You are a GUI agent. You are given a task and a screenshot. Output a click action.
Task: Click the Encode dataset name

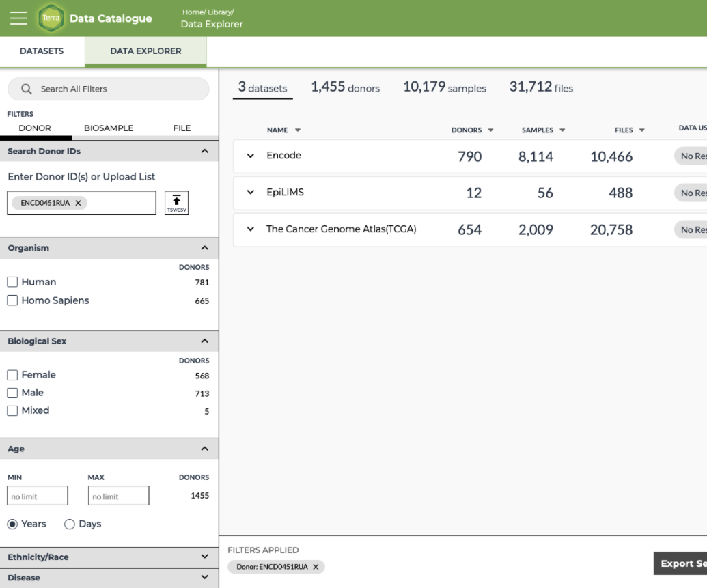point(284,156)
